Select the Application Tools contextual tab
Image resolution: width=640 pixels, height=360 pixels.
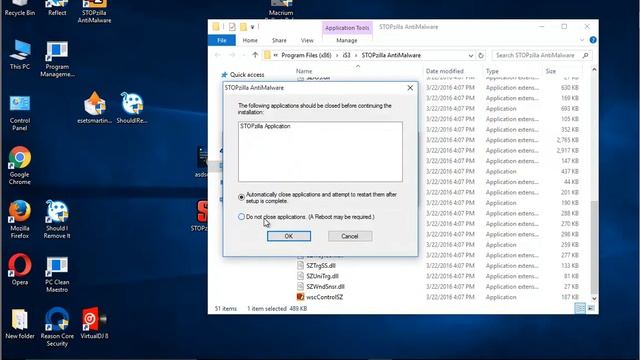(347, 28)
